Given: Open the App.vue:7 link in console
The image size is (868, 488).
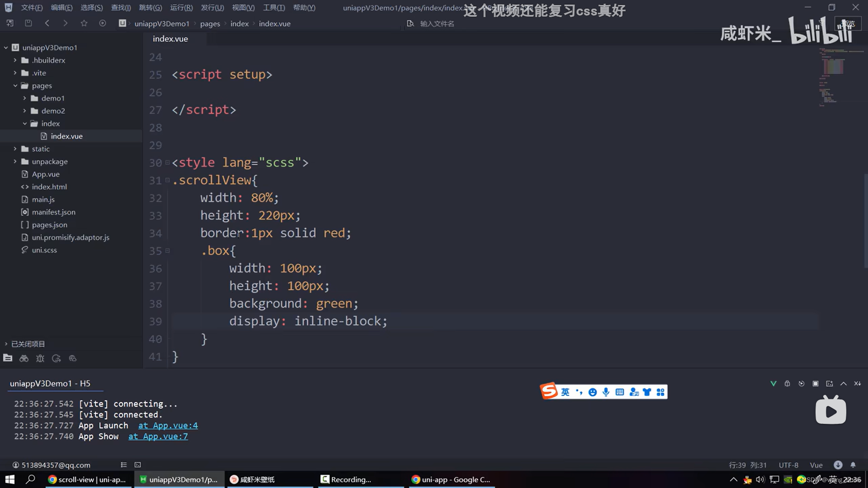Looking at the screenshot, I should pos(158,436).
